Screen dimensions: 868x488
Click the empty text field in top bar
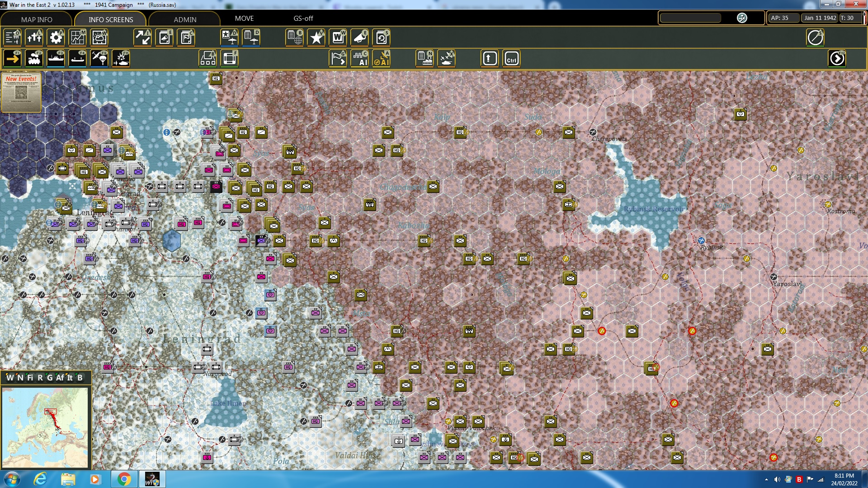(690, 18)
